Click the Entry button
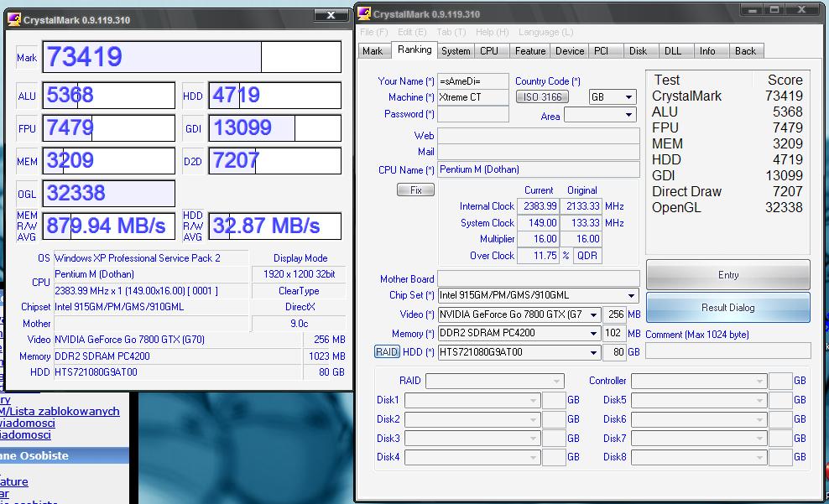 (x=728, y=275)
